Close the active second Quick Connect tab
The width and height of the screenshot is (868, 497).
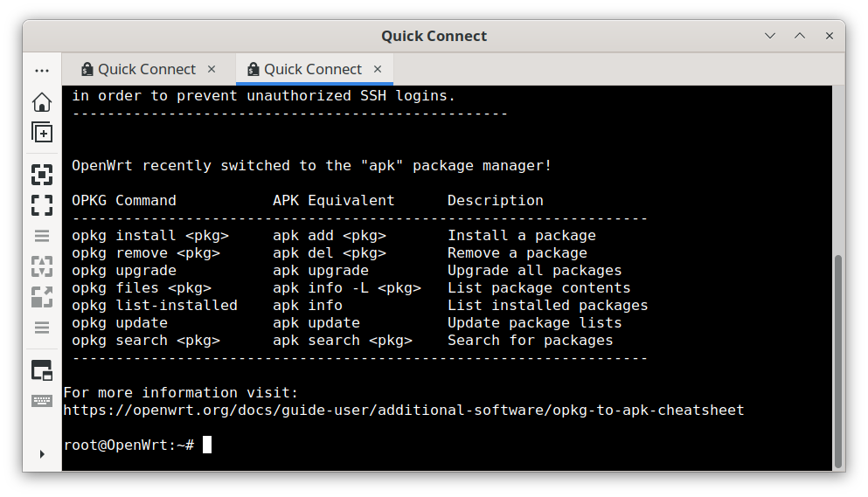tap(378, 69)
